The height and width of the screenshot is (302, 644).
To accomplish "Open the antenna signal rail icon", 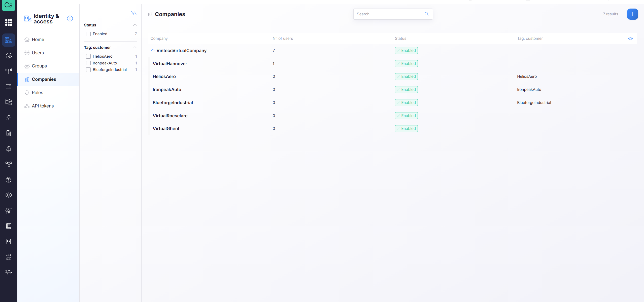I will [x=9, y=71].
